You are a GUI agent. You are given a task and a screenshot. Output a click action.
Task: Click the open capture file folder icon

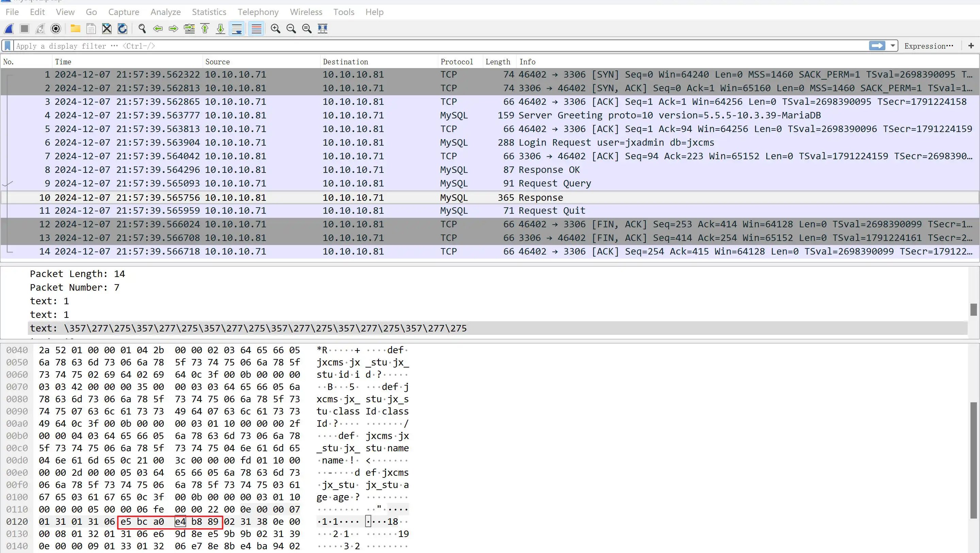pos(75,29)
